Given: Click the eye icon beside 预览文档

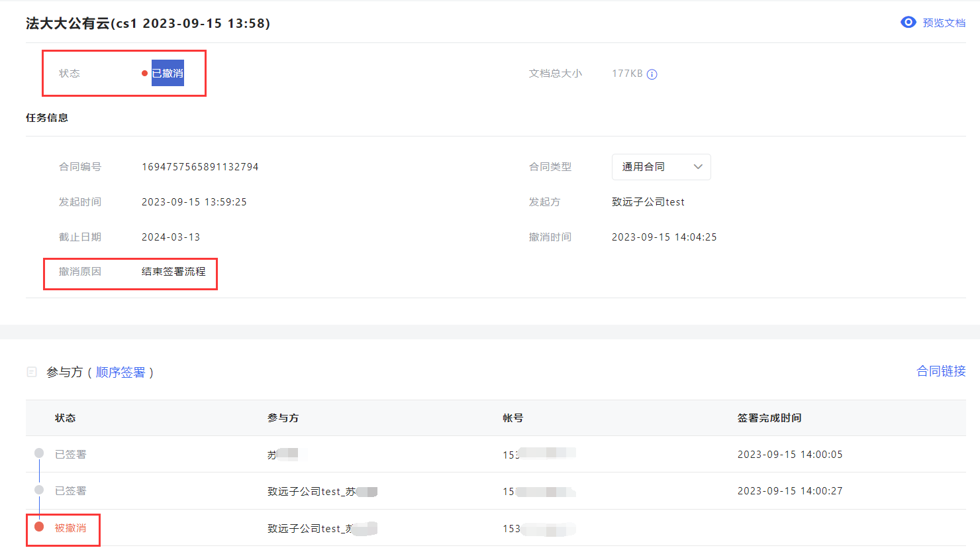Looking at the screenshot, I should pos(908,23).
